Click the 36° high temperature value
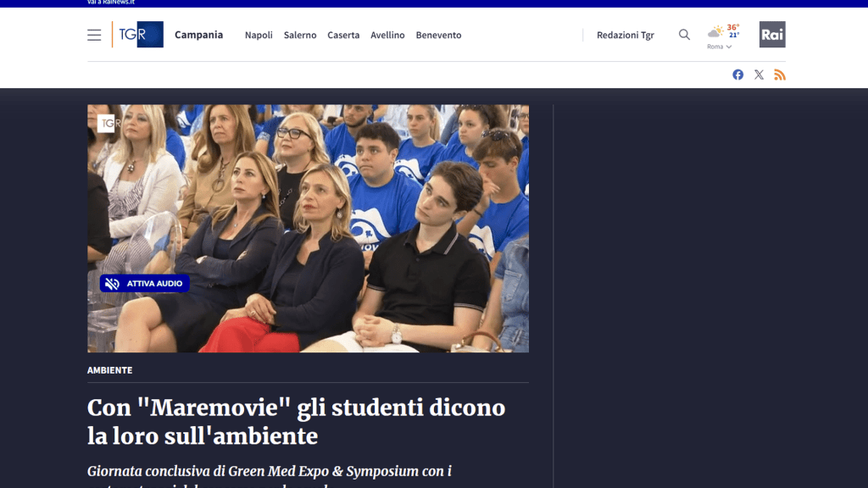The height and width of the screenshot is (488, 868). [x=733, y=27]
